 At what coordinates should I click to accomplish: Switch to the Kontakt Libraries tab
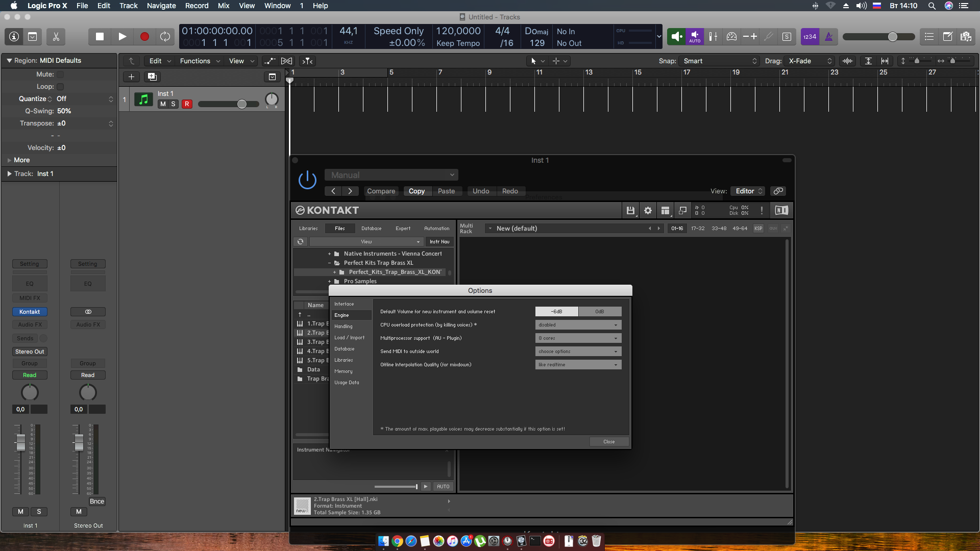(x=308, y=229)
